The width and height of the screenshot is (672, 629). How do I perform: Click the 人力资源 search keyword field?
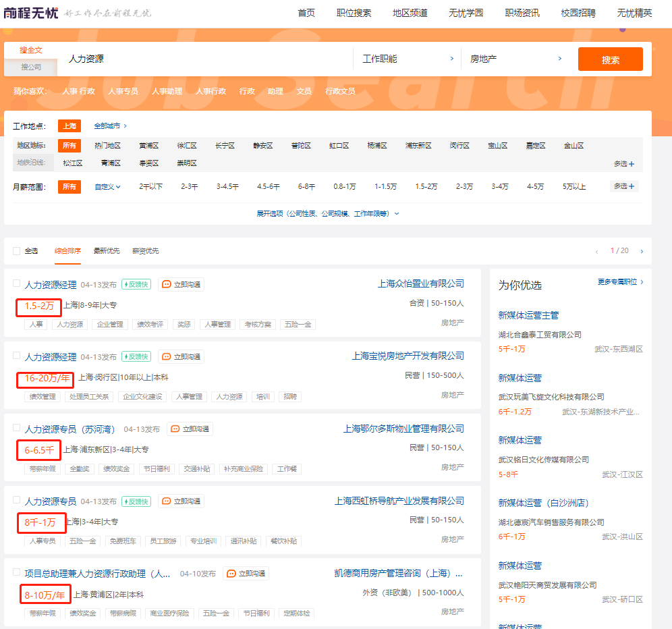click(206, 59)
